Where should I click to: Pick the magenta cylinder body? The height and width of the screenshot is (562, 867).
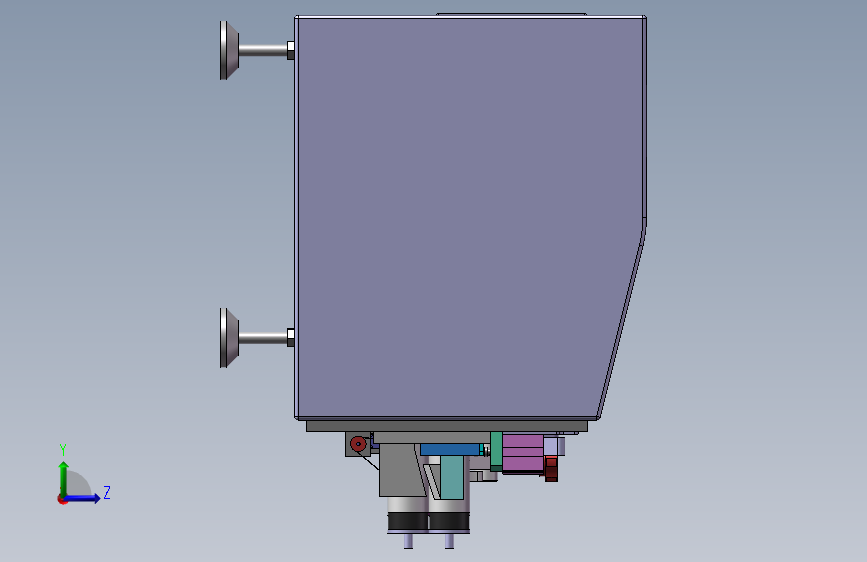[x=523, y=454]
